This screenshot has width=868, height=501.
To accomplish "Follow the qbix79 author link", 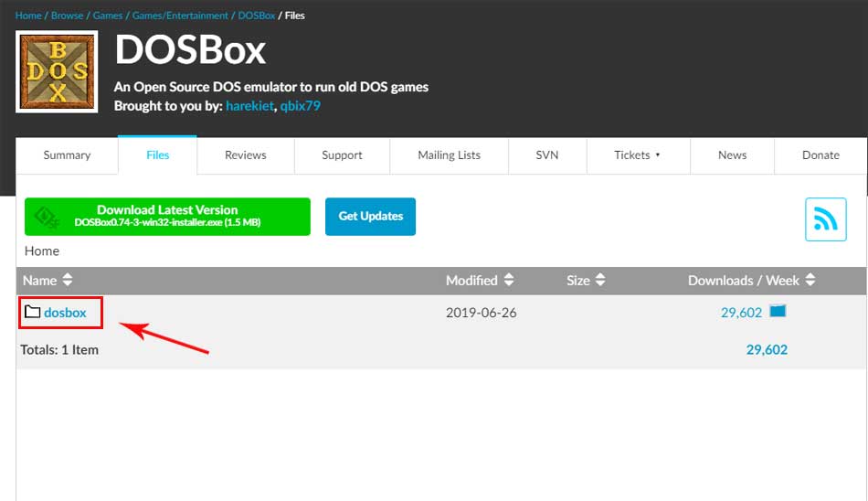I will coord(300,106).
